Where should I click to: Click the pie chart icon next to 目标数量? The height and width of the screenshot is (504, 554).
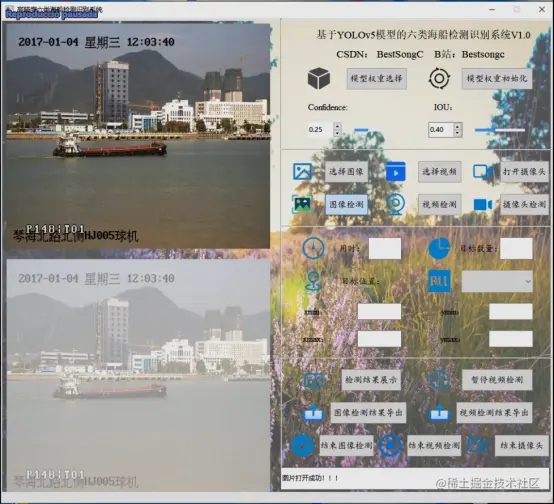[439, 248]
